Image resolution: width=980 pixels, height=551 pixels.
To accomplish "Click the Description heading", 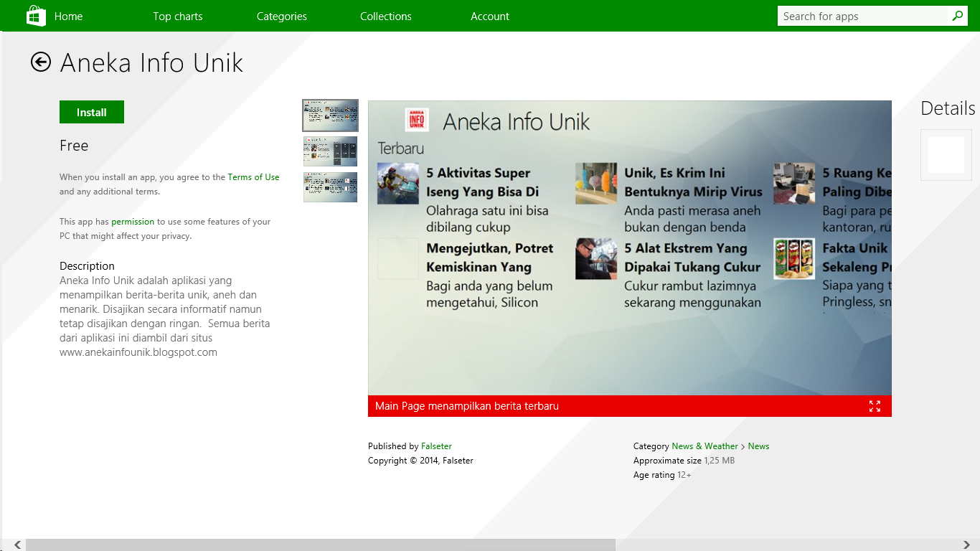I will pos(87,266).
